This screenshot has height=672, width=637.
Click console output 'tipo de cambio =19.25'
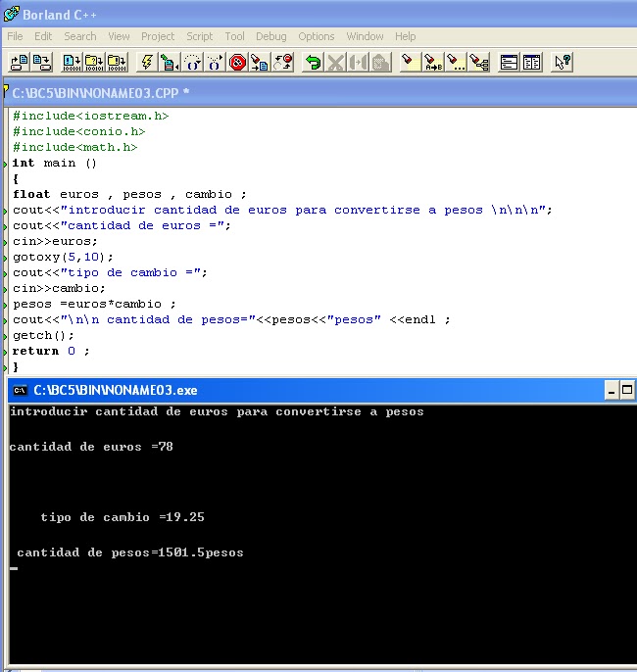(122, 517)
